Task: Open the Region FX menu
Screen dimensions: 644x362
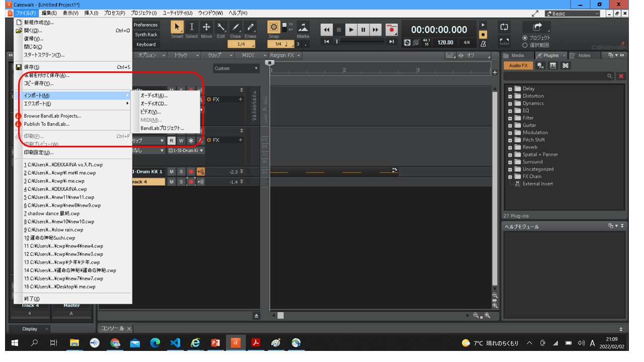Action: (x=285, y=55)
